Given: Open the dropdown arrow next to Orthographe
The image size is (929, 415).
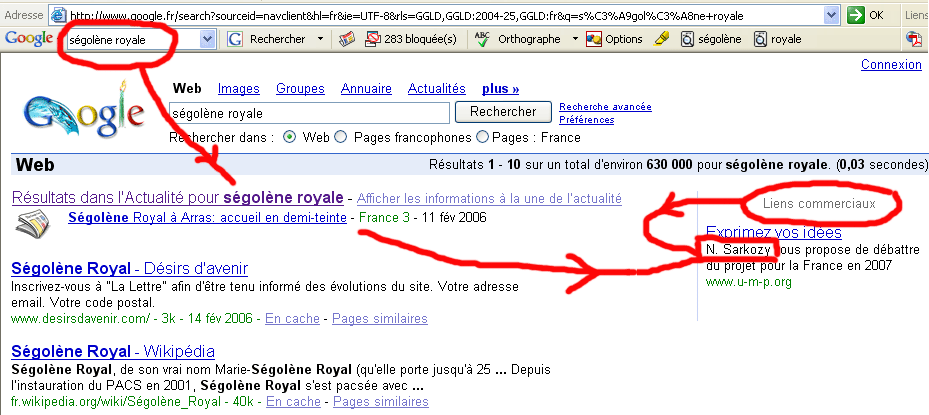Looking at the screenshot, I should tap(575, 39).
